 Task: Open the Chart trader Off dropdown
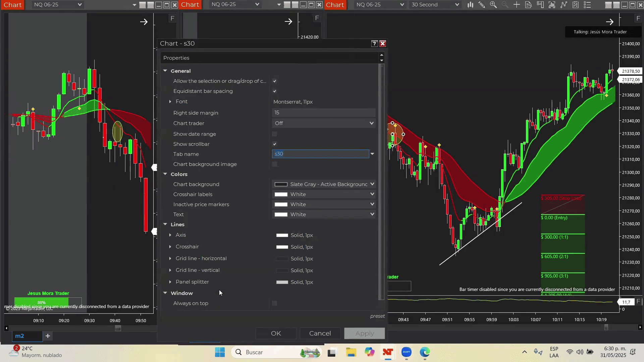coord(324,123)
